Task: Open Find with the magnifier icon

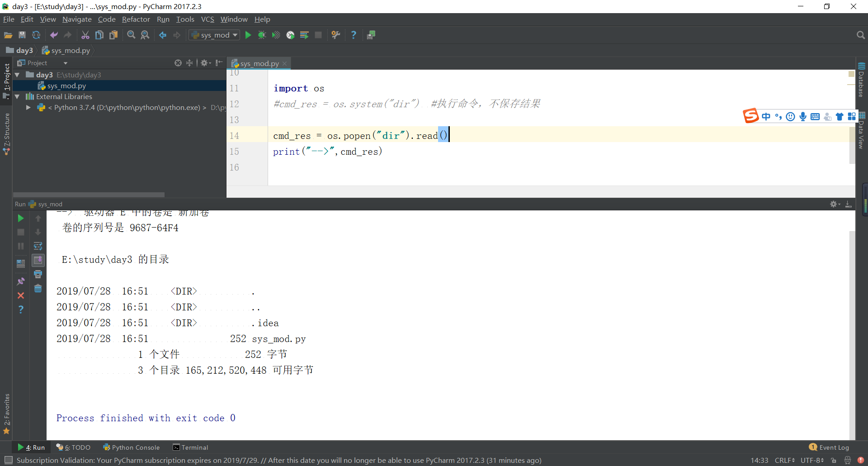Action: coord(131,35)
